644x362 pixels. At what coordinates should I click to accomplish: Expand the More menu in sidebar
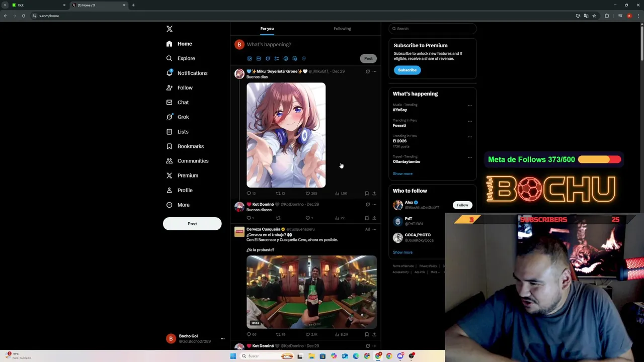[x=178, y=205]
